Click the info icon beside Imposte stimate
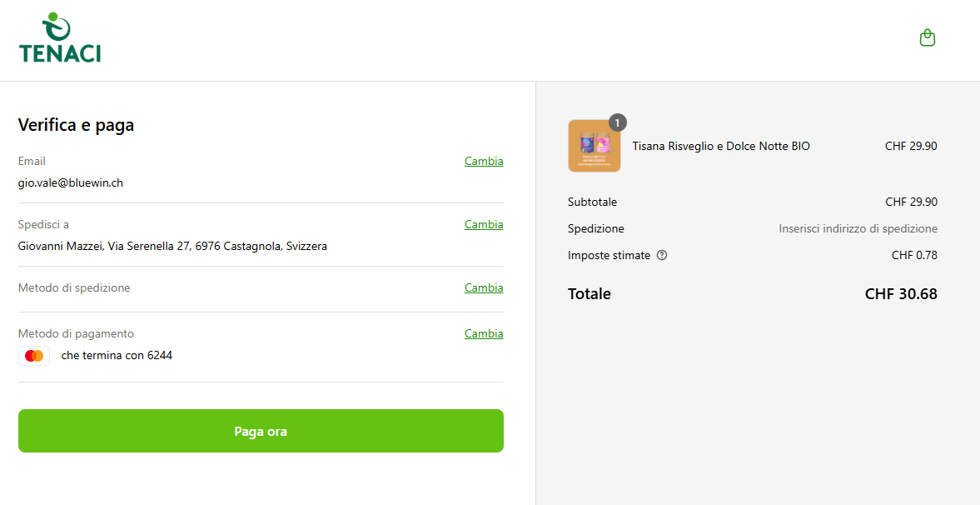 [662, 255]
